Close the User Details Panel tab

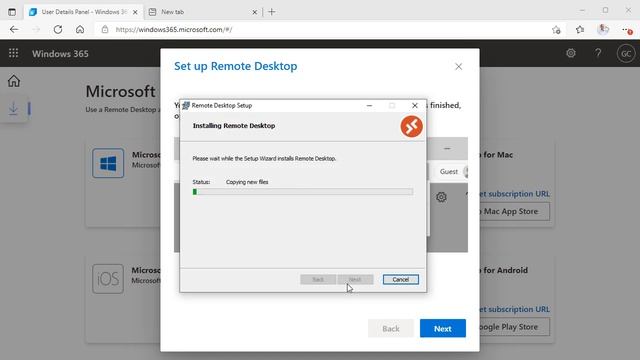135,12
